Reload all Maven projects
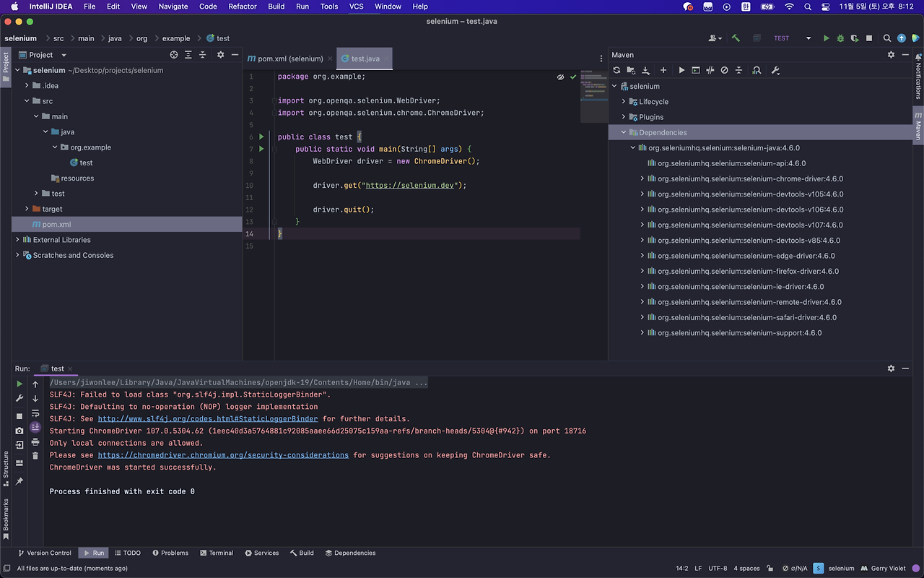This screenshot has width=924, height=578. [x=616, y=70]
